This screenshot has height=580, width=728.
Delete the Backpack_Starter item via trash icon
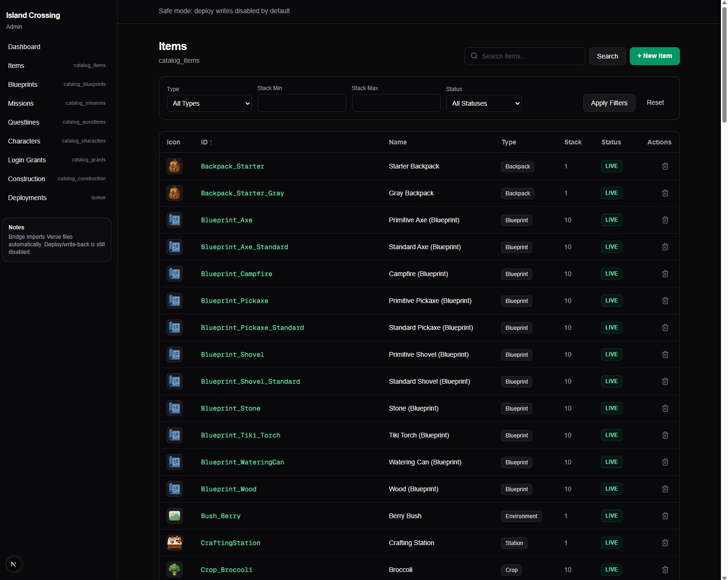(x=665, y=166)
